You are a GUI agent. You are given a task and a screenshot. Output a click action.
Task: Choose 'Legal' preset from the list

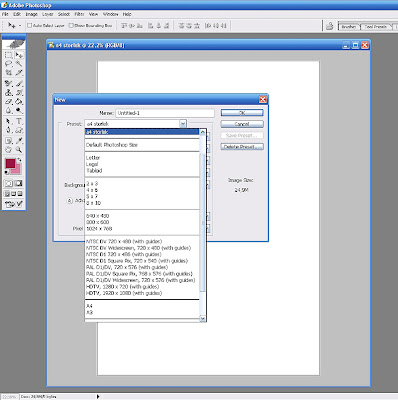pos(142,164)
